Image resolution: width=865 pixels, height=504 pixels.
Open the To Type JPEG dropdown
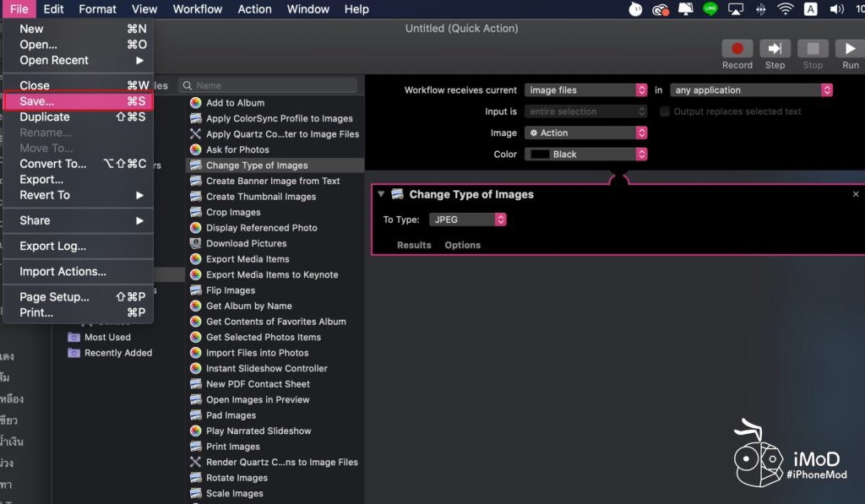[467, 219]
